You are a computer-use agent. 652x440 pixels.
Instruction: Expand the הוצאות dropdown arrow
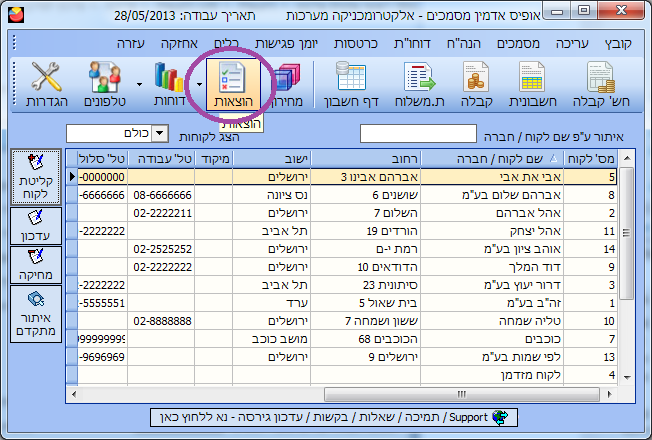click(x=199, y=84)
